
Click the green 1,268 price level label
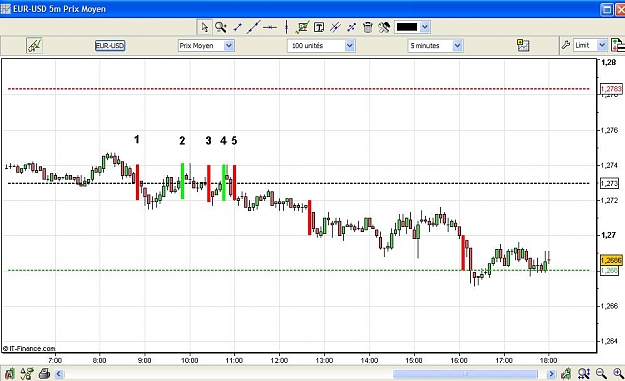(x=609, y=271)
